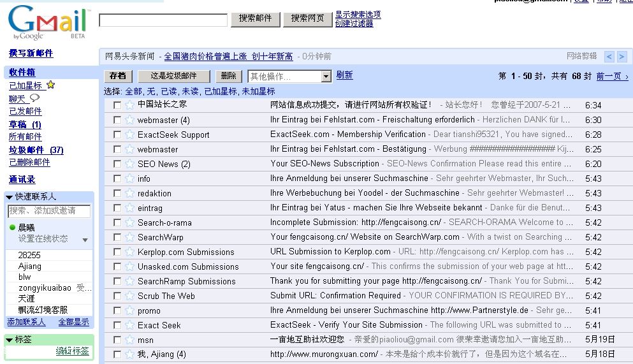Star the SearchRamp Submissions email

click(129, 281)
